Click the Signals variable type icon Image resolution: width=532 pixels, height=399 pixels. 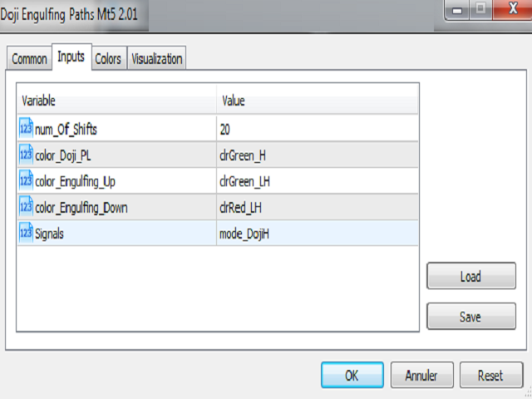[26, 233]
